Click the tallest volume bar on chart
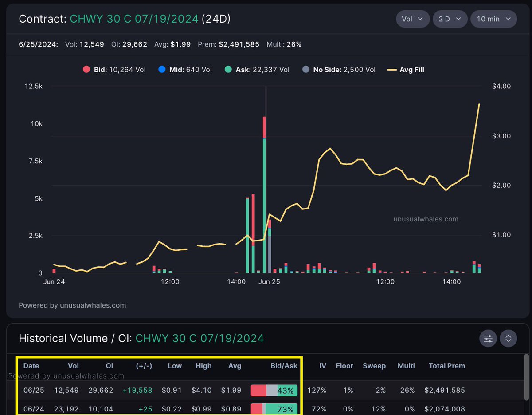This screenshot has height=415, width=532. click(264, 194)
